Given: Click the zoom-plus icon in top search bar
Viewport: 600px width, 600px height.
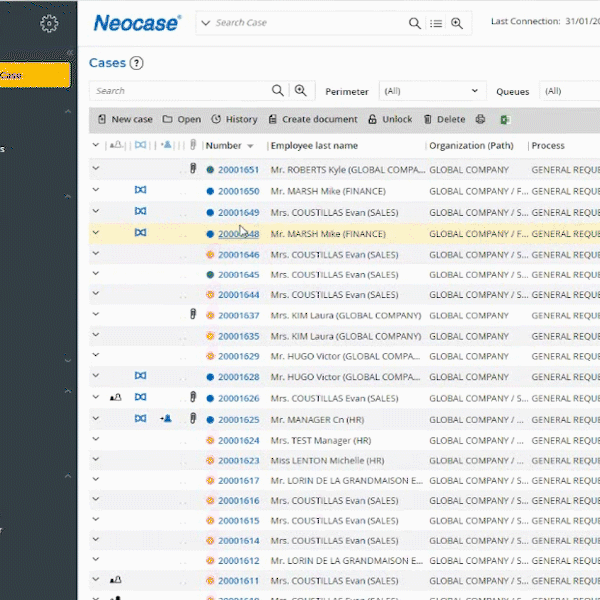Looking at the screenshot, I should [457, 23].
